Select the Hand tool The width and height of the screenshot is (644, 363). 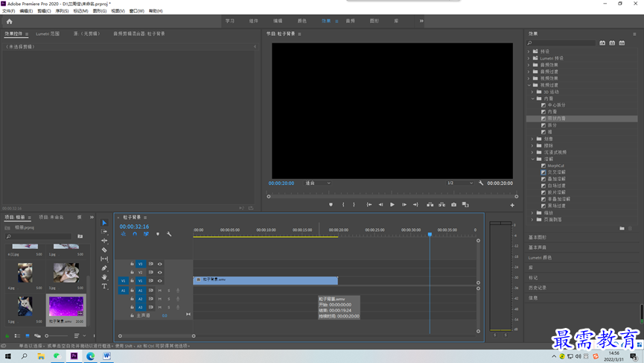104,277
